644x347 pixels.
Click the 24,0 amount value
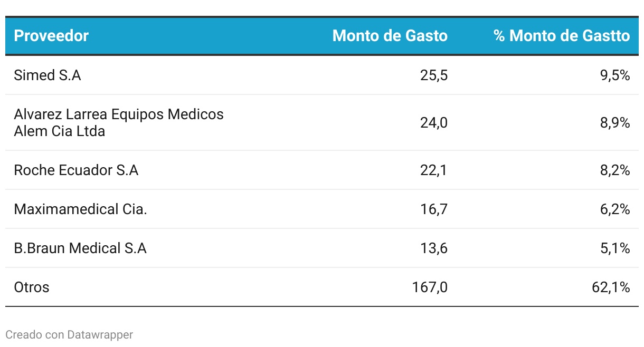(x=434, y=123)
